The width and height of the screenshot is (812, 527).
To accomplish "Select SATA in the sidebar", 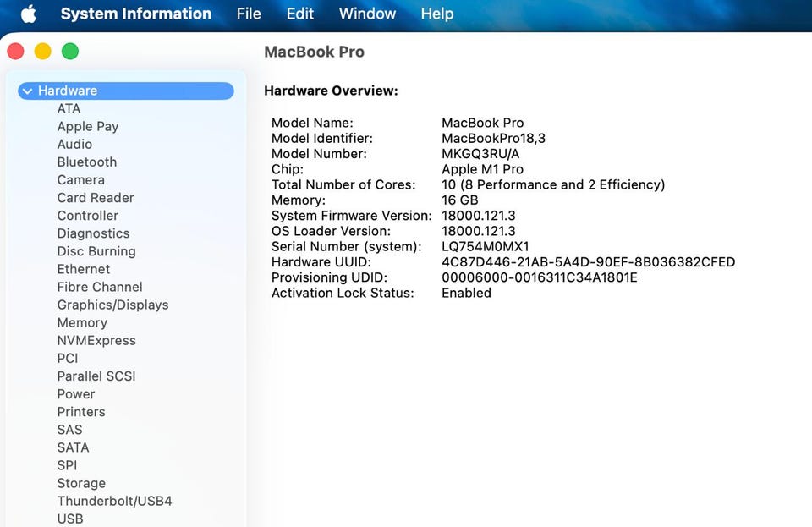I will [73, 447].
